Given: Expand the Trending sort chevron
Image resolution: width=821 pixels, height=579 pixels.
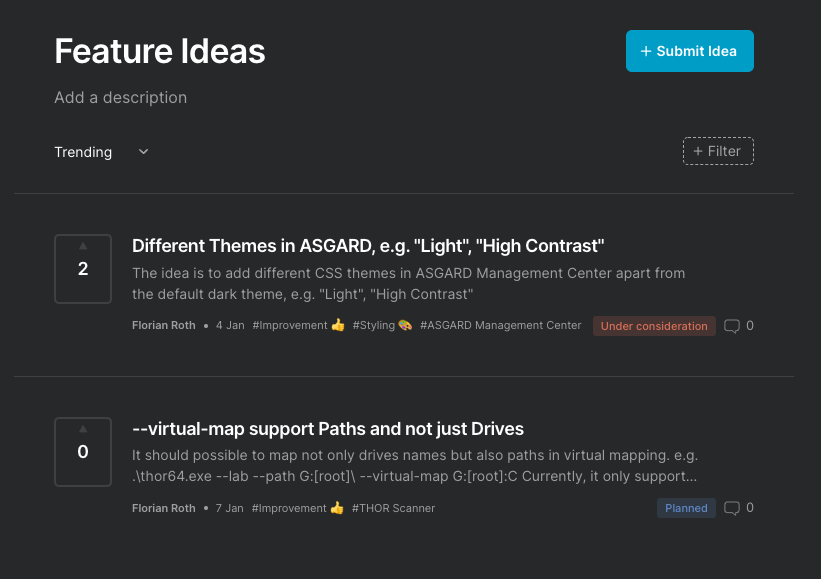Looking at the screenshot, I should coord(143,152).
